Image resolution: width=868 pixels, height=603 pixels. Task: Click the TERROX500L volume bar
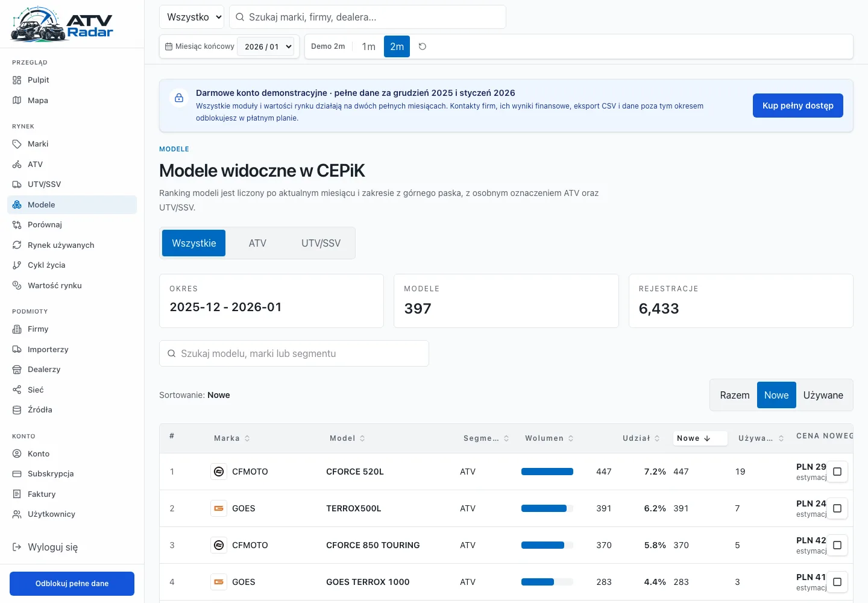click(x=547, y=508)
